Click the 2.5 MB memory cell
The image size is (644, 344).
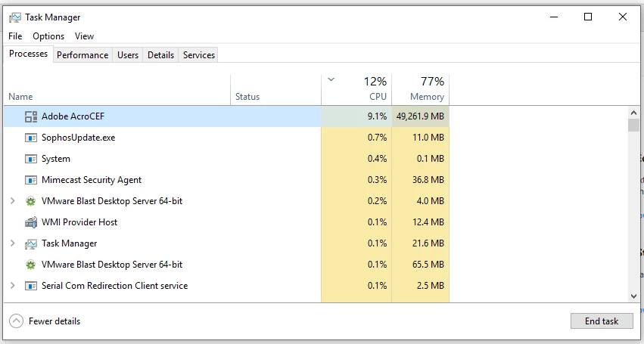tap(420, 286)
